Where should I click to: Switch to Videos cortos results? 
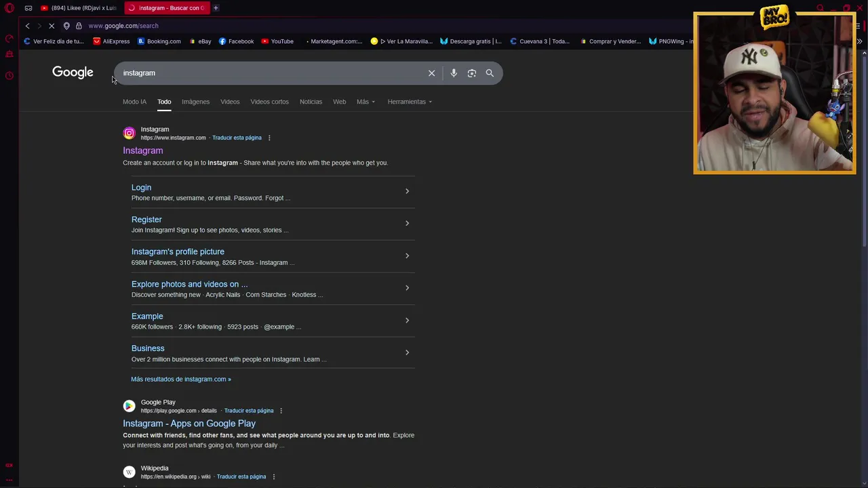[269, 102]
